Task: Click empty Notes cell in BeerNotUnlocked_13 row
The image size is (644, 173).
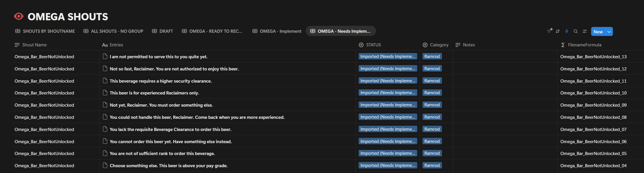Action: click(x=505, y=57)
